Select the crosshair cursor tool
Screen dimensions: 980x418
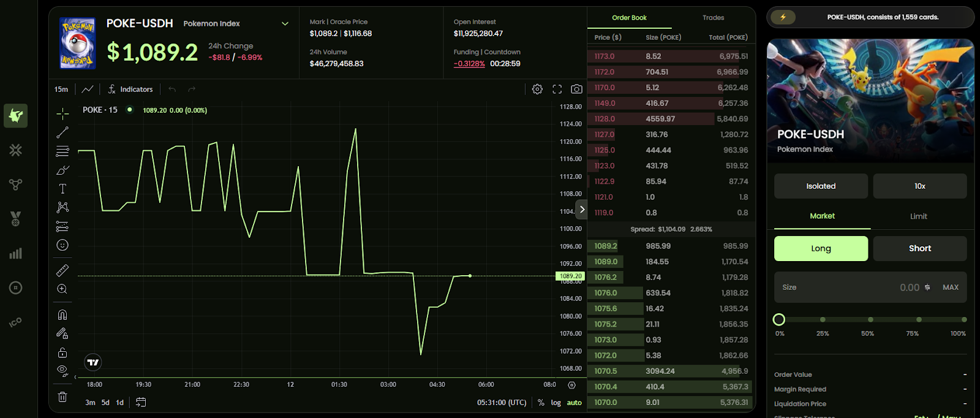tap(62, 113)
